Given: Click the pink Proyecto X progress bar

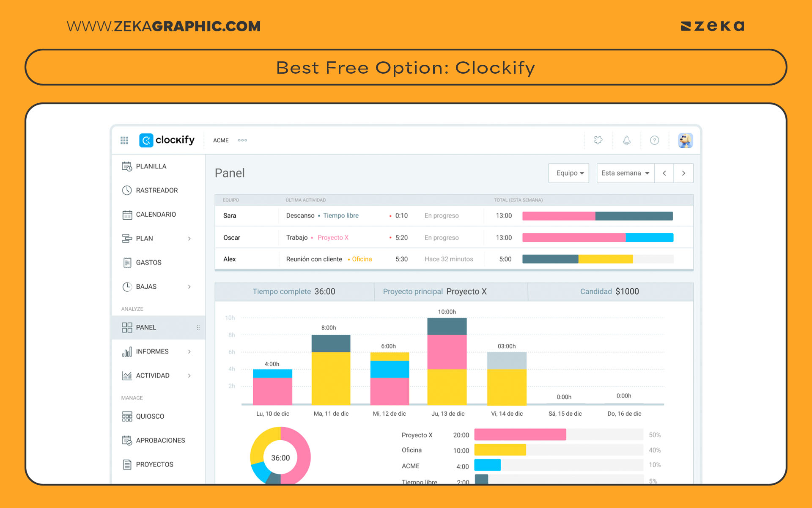Looking at the screenshot, I should 520,434.
